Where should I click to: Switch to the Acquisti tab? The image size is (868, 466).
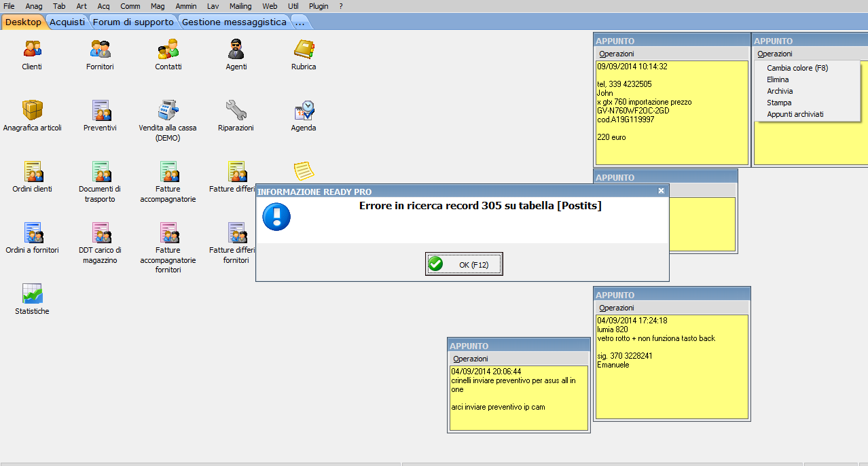pyautogui.click(x=67, y=22)
